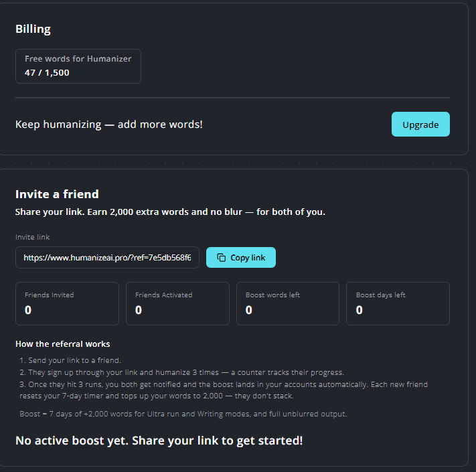
Task: Click the How the referral works heading
Action: click(x=62, y=344)
